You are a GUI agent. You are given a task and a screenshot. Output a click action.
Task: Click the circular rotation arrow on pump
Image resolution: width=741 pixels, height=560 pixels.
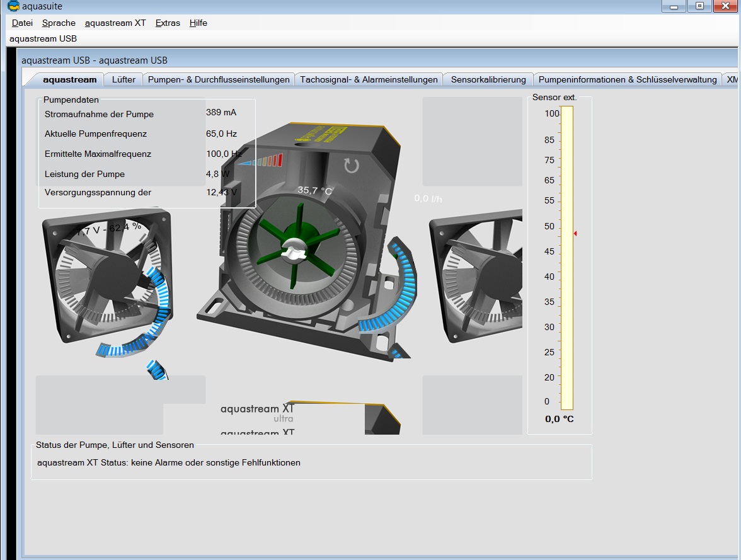coord(351,166)
